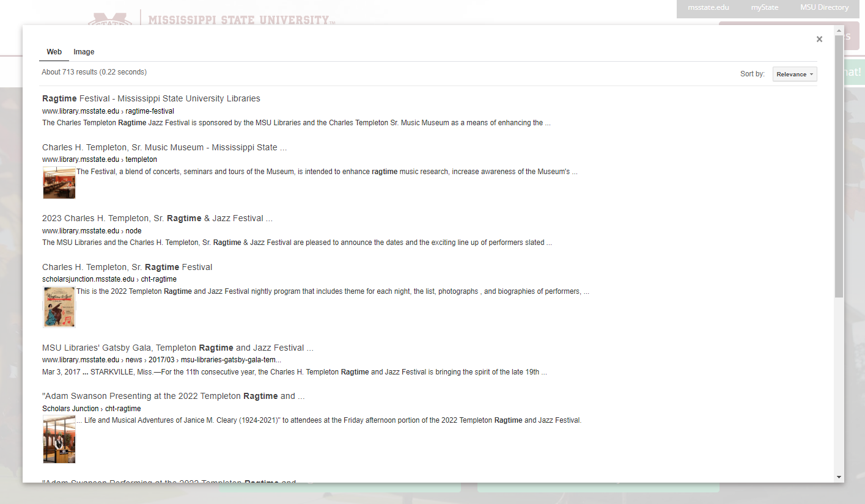This screenshot has height=504, width=865.
Task: Click the Adam Swanson presenting photo thumbnail
Action: pos(59,439)
